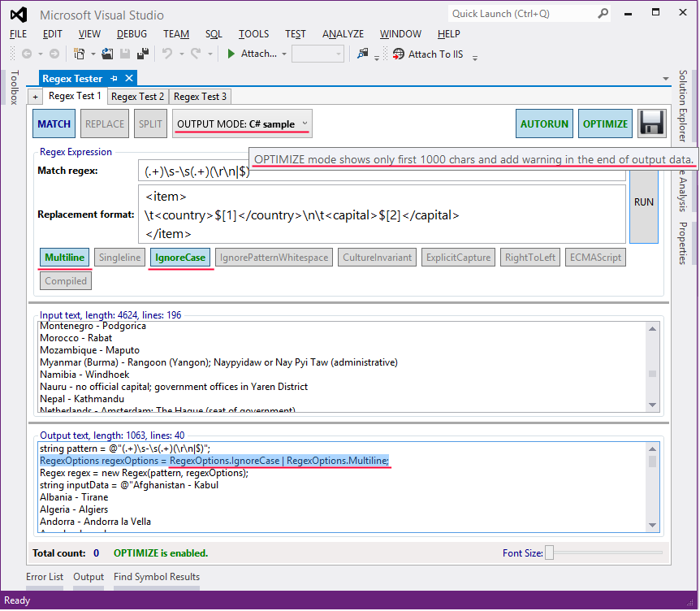700x611 pixels.
Task: Open the FILE menu
Action: pos(19,34)
